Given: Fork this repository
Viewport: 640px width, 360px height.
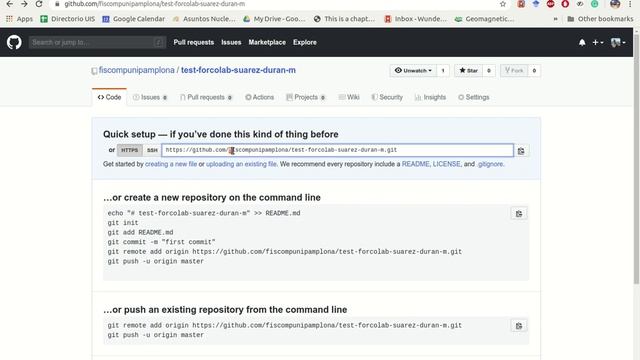Looking at the screenshot, I should coord(514,71).
